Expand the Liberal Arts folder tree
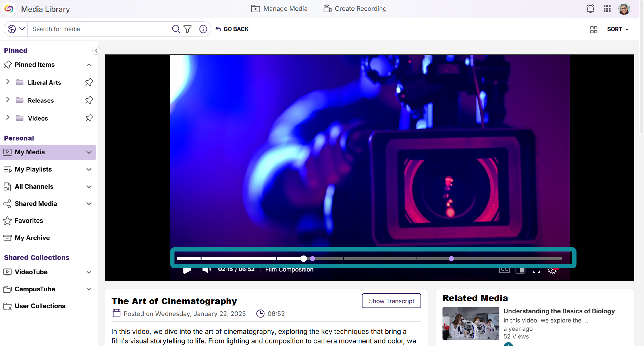Viewport: 644px width, 346px height. [x=8, y=82]
